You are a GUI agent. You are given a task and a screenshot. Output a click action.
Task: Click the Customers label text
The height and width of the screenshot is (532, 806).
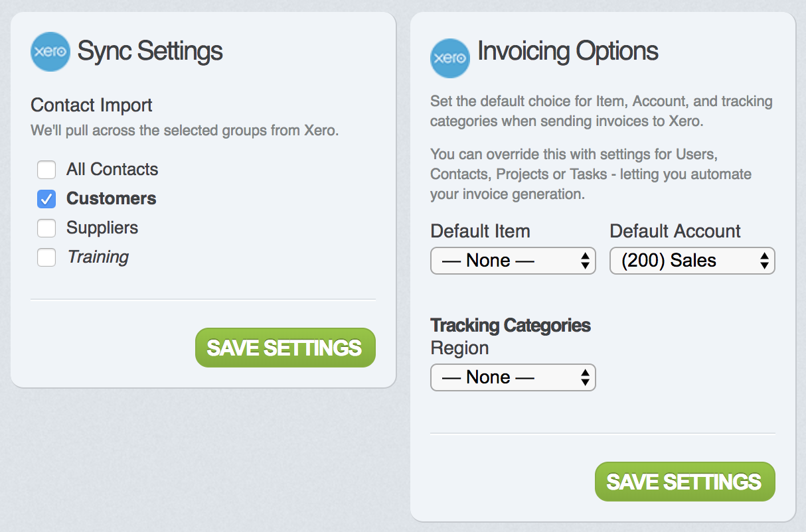pyautogui.click(x=111, y=198)
